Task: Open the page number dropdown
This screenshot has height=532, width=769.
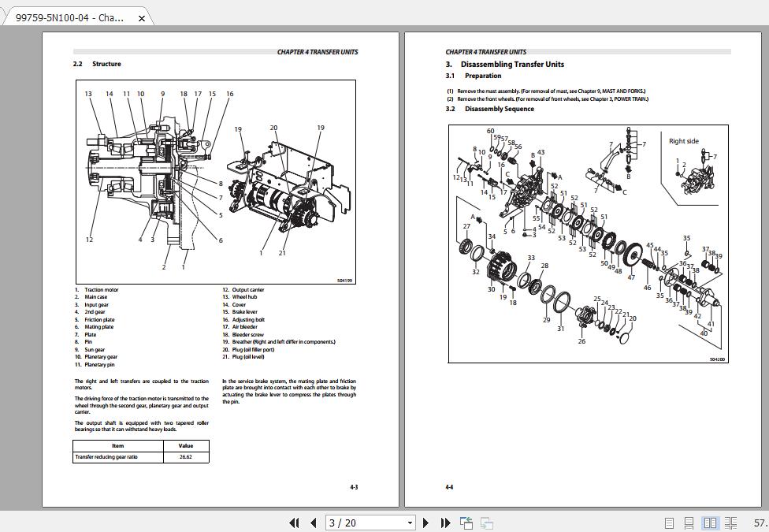Action: point(410,523)
